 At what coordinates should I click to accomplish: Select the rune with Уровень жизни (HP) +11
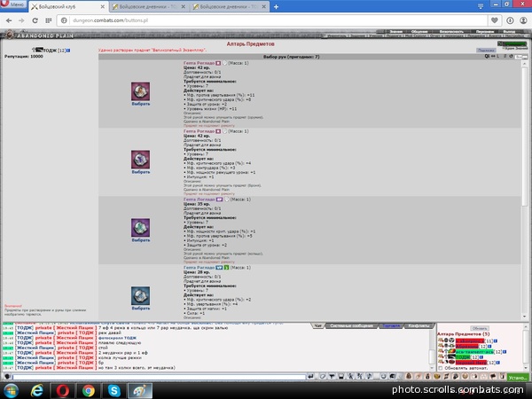point(140,104)
